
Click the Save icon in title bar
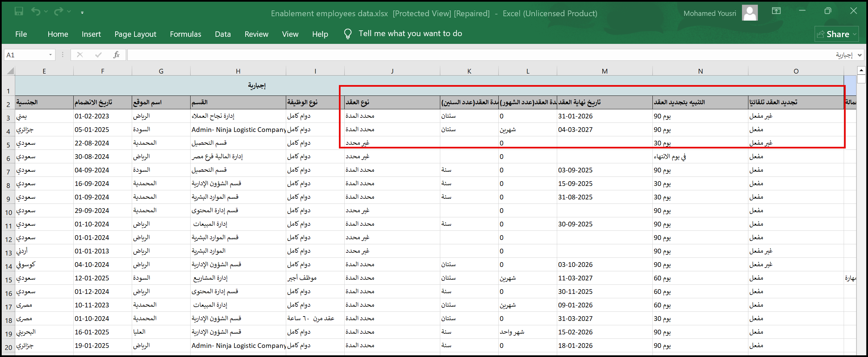[19, 12]
